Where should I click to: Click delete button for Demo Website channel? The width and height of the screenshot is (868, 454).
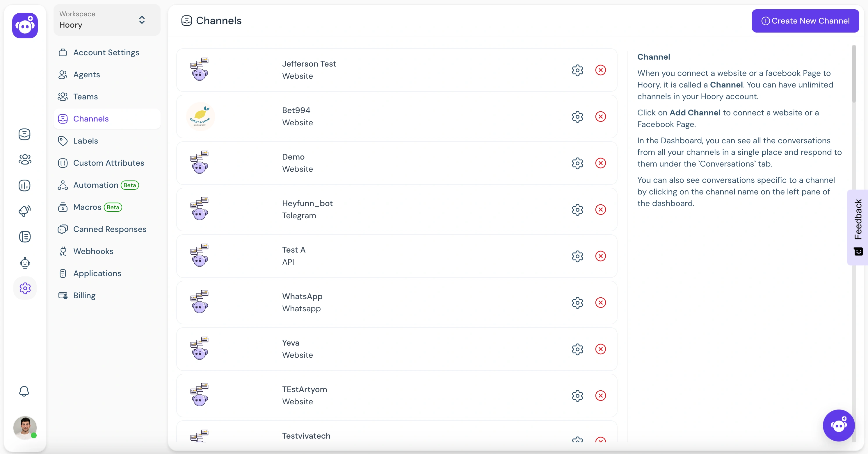600,163
